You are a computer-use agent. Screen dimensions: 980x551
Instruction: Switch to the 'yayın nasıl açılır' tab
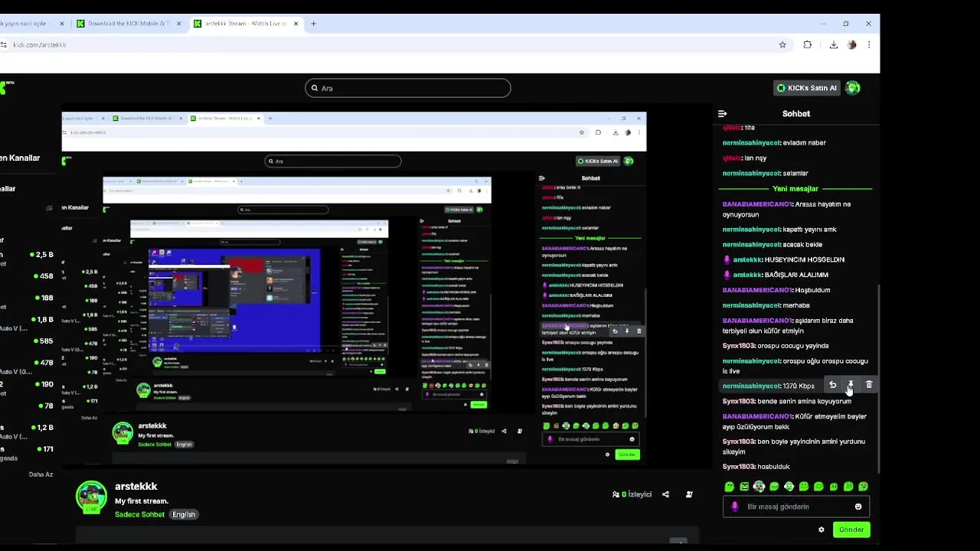coord(32,24)
